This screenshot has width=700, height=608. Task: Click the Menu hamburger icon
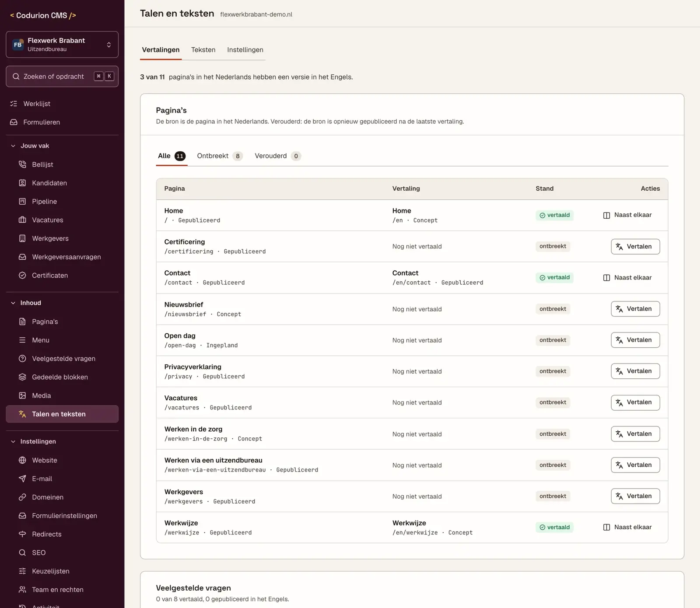pyautogui.click(x=22, y=340)
